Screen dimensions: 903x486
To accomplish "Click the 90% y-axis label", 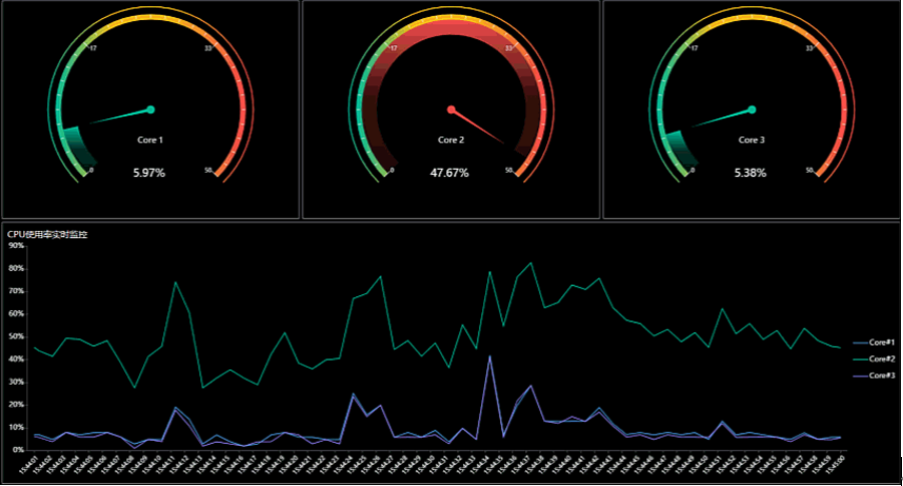I will click(17, 246).
